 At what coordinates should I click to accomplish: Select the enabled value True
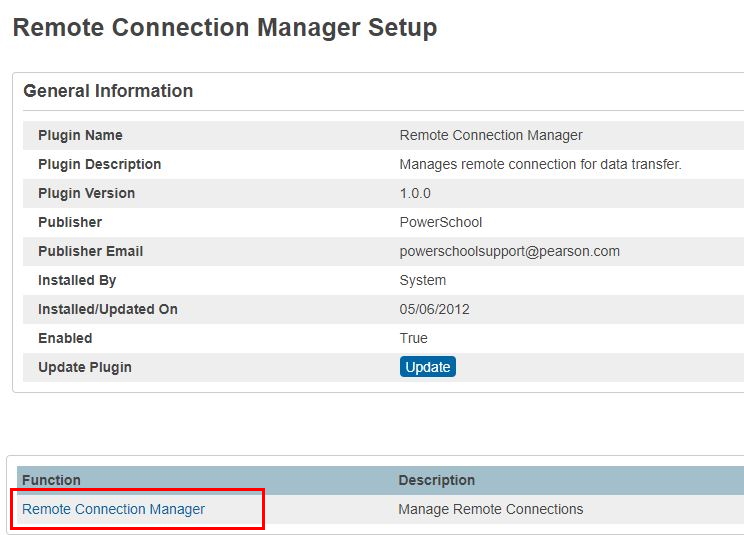tap(413, 338)
